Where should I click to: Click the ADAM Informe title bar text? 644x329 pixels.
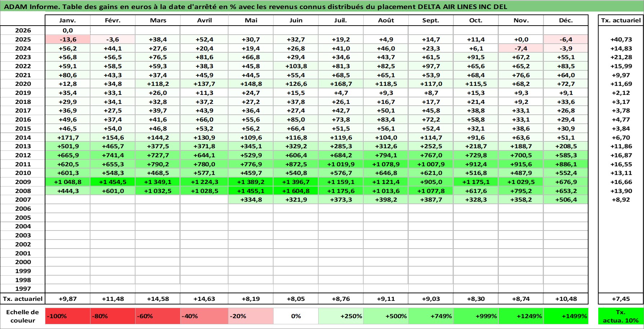(256, 7)
